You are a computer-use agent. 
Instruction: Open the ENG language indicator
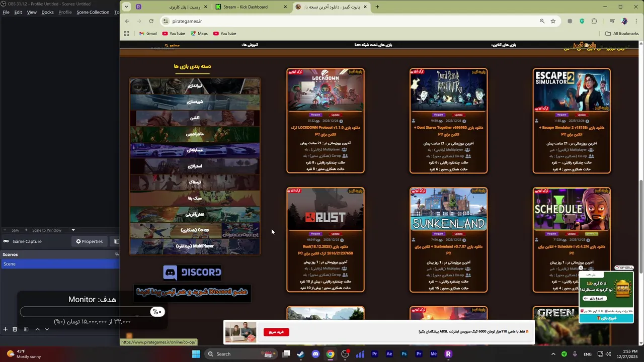[x=587, y=354]
